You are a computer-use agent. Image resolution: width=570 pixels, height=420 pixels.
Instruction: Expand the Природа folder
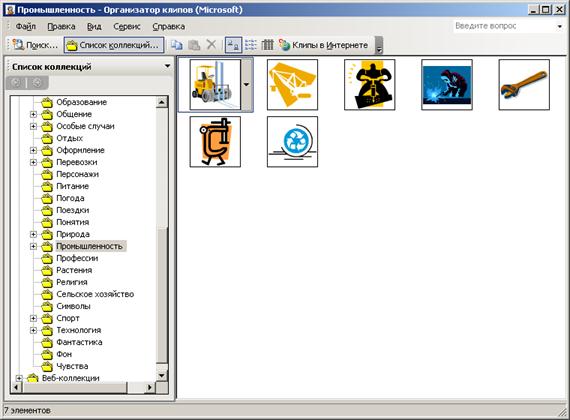pyautogui.click(x=33, y=234)
